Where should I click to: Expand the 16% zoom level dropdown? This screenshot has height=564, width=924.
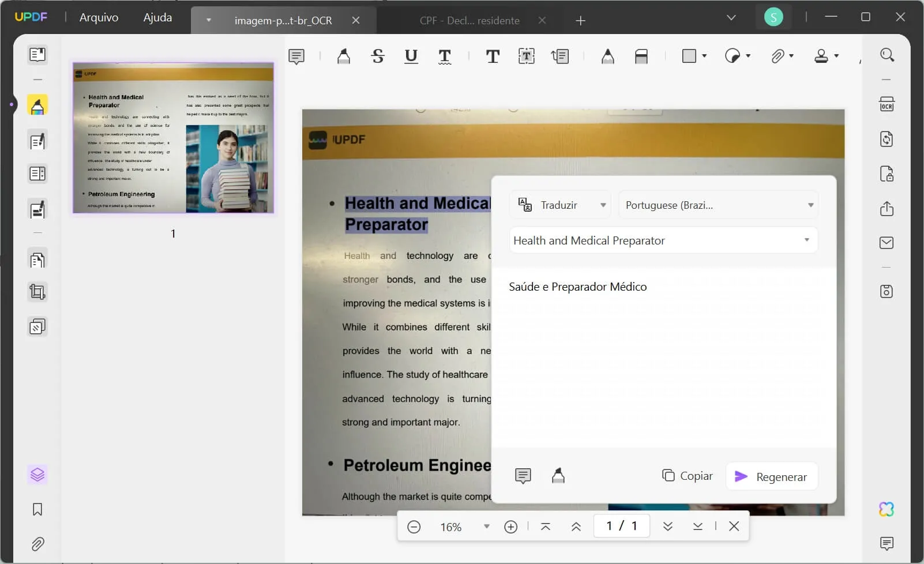(x=486, y=527)
